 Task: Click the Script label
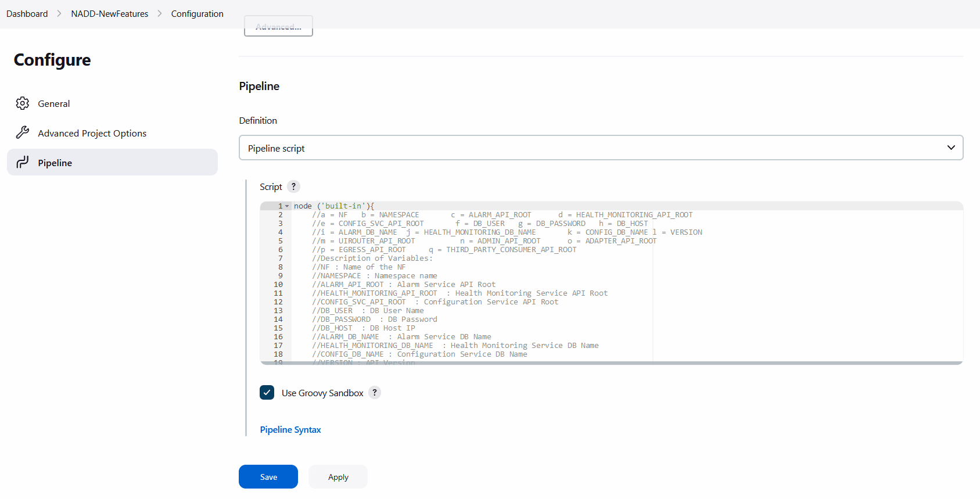coord(271,186)
